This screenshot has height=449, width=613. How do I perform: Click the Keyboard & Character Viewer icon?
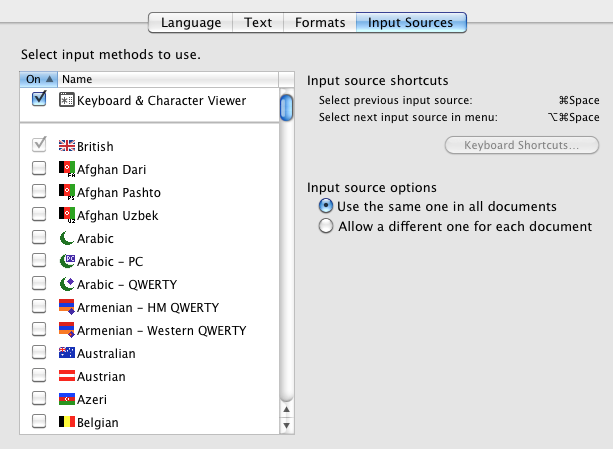(67, 100)
